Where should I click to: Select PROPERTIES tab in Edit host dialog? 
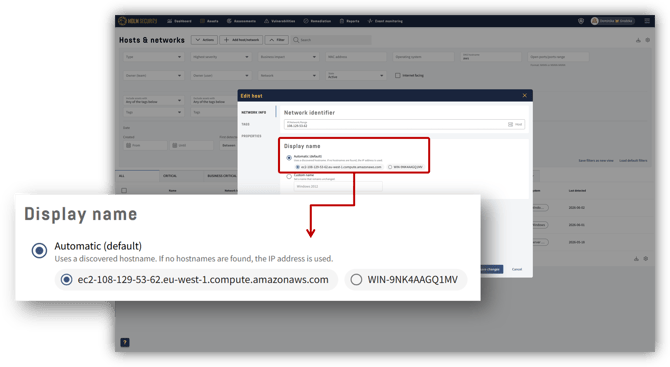252,136
